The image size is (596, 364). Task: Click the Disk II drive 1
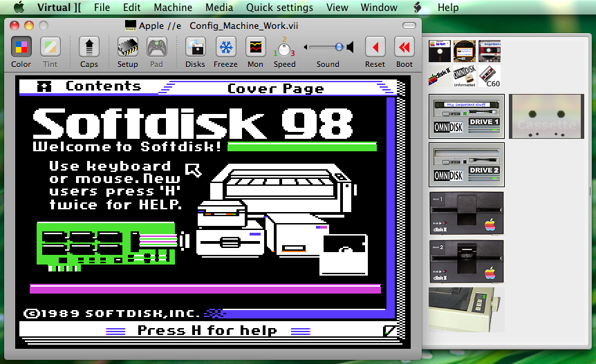pos(467,213)
